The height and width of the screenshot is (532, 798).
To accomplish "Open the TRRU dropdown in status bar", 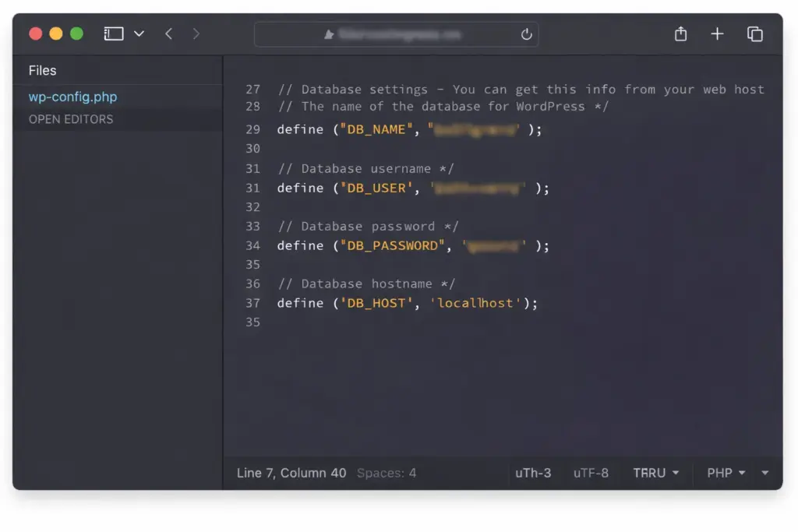I will [655, 473].
